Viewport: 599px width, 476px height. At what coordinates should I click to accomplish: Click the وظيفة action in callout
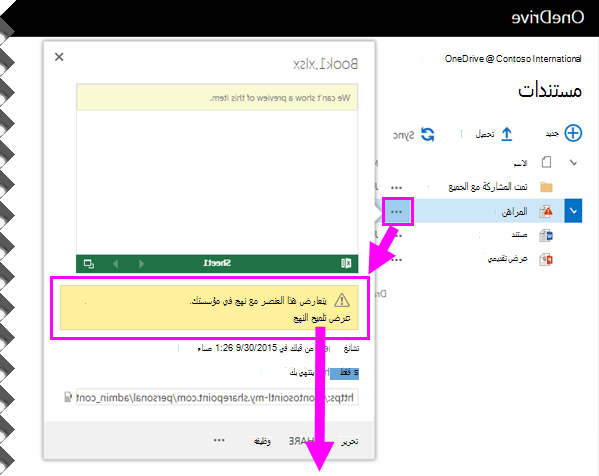pos(262,441)
